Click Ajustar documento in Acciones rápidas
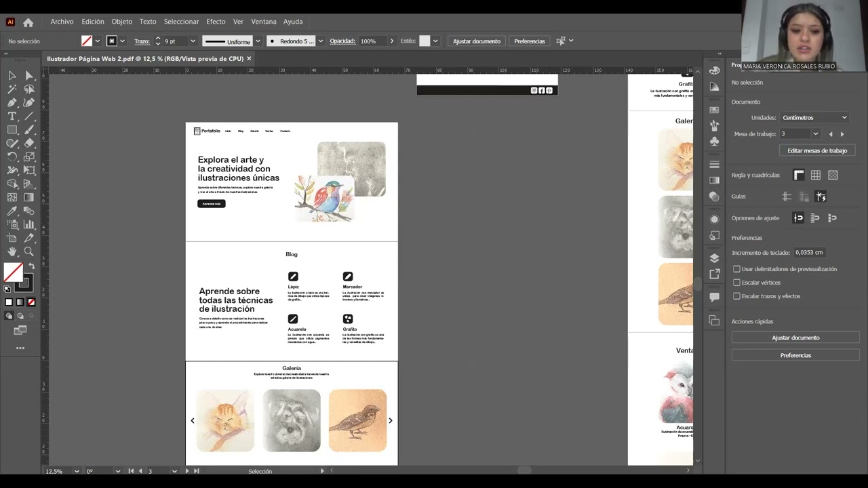868x488 pixels. (795, 338)
